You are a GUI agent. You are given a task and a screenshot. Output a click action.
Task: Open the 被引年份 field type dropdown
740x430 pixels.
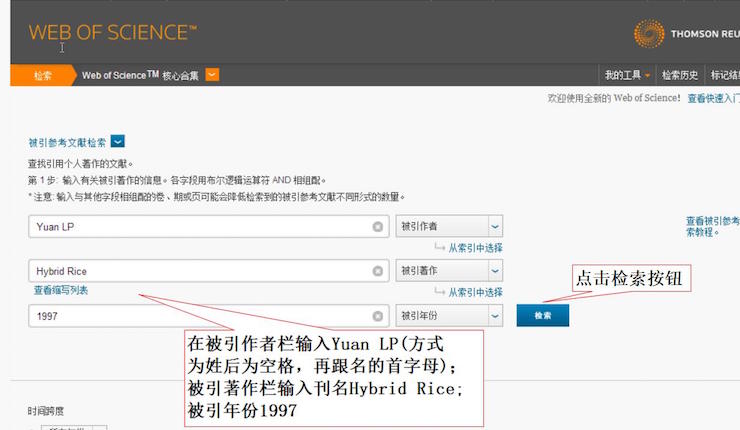click(449, 316)
